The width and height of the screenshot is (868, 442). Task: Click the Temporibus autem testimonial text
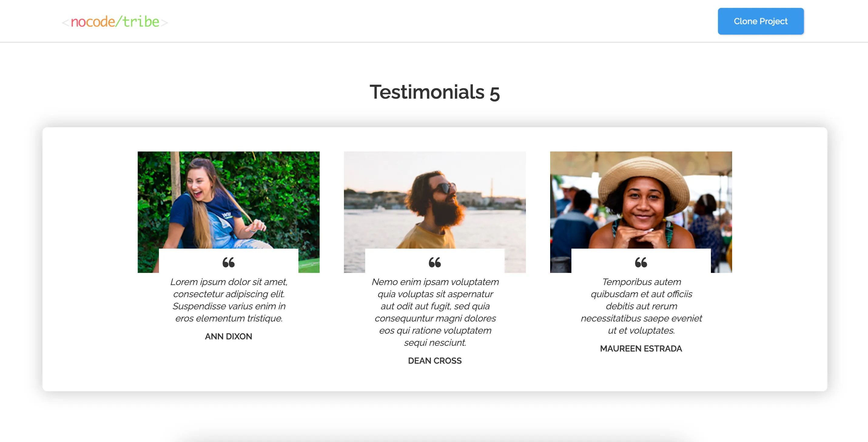tap(641, 306)
